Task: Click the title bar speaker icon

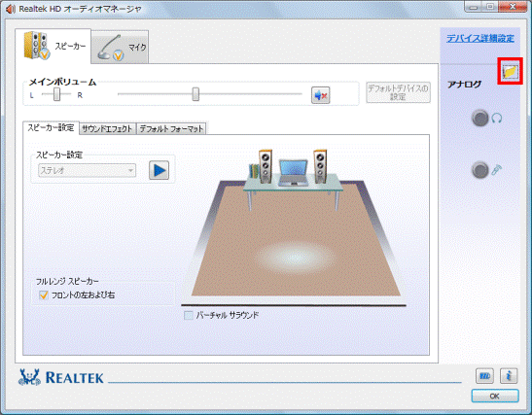Action: [x=11, y=9]
